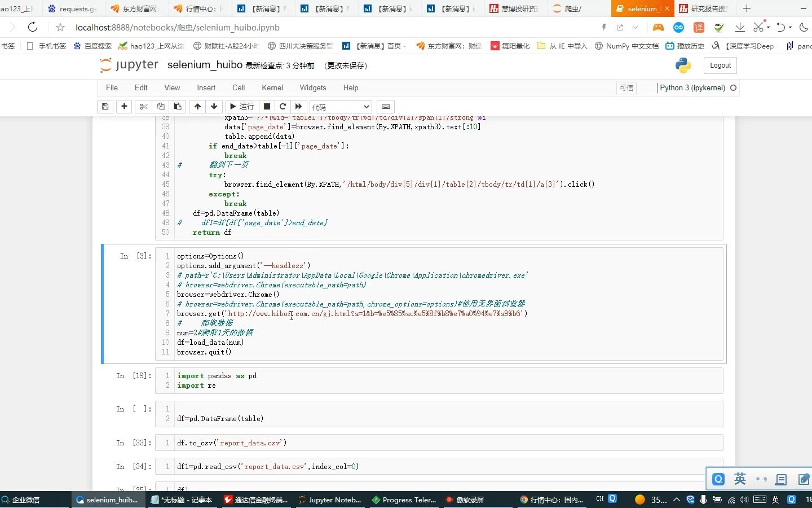Open the 译 translate extension
The image size is (812, 508).
[699, 27]
